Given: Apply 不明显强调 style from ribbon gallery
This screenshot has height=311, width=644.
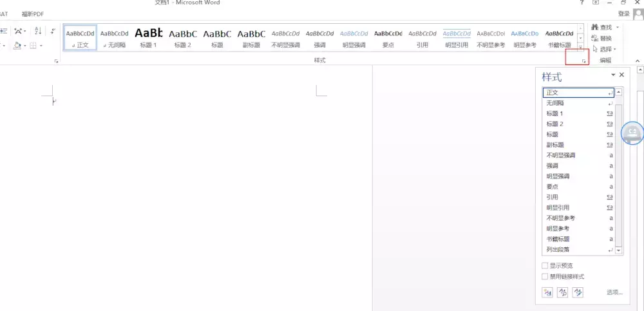Looking at the screenshot, I should (x=285, y=37).
